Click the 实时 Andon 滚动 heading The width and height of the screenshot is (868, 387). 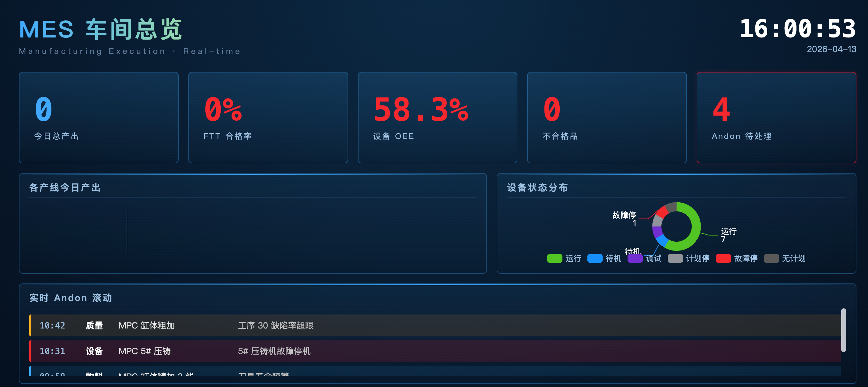pos(71,298)
